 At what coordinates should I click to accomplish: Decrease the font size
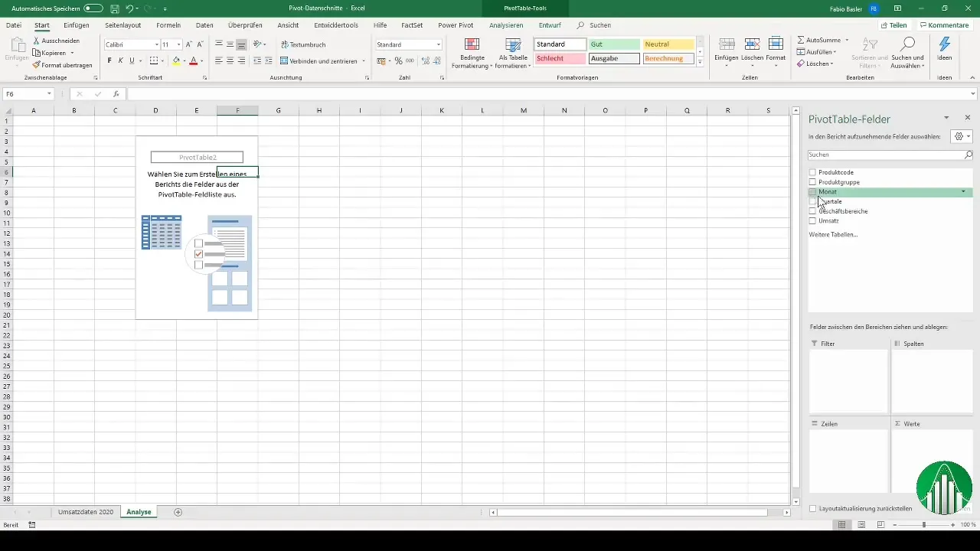pos(200,44)
